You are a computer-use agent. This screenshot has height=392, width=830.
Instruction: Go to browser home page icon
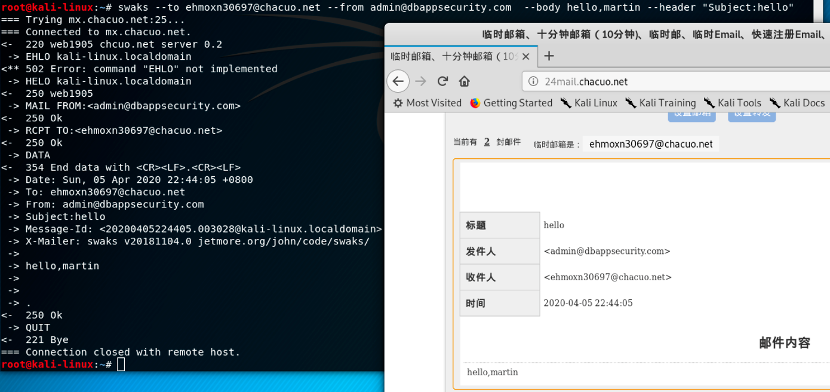point(464,81)
